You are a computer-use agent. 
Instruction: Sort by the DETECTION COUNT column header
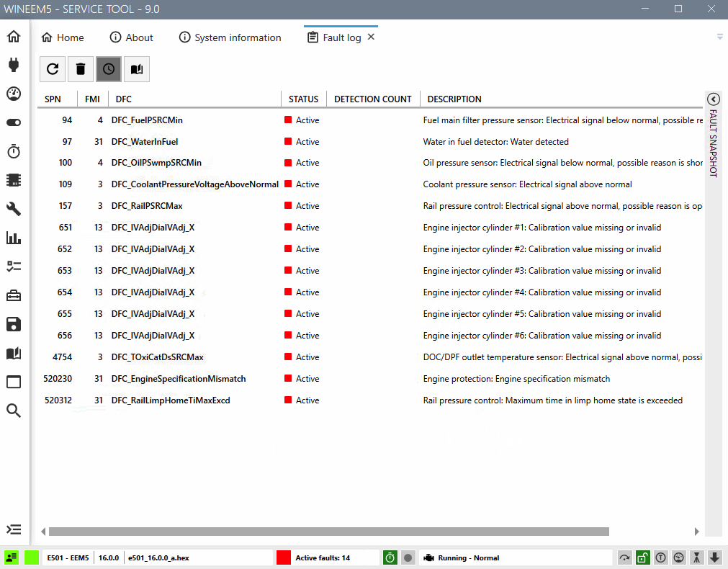(x=372, y=99)
